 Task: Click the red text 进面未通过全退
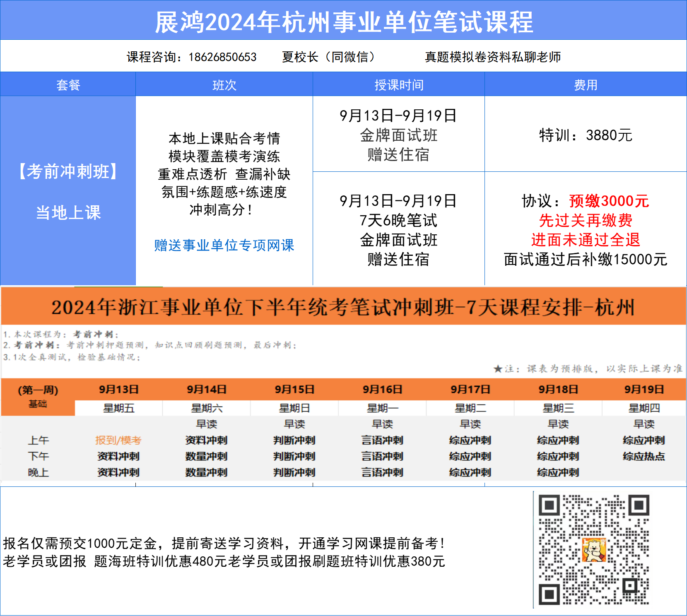point(586,240)
